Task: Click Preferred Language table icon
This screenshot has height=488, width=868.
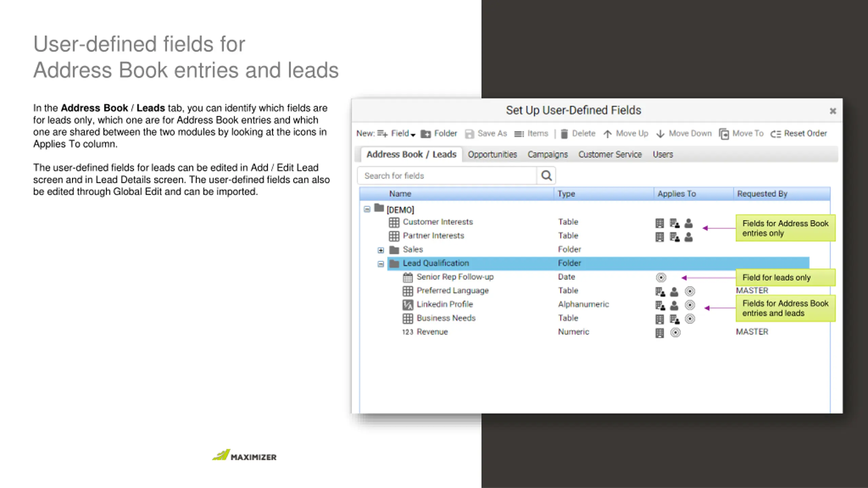Action: (x=408, y=291)
